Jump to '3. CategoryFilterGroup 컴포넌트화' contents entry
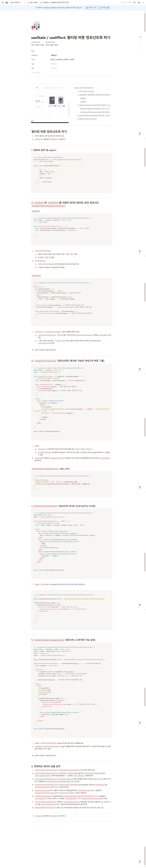 tap(94, 105)
